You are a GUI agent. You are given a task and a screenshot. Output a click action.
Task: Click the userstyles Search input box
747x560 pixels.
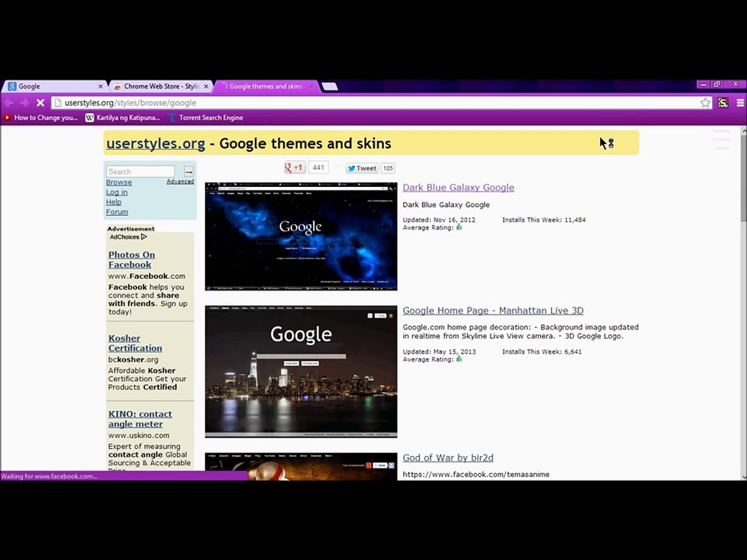point(140,172)
